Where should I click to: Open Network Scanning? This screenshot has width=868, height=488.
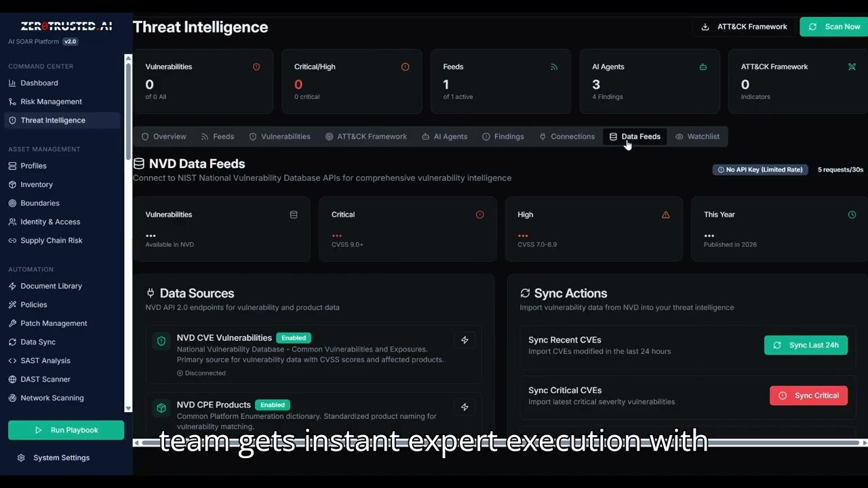pos(52,398)
